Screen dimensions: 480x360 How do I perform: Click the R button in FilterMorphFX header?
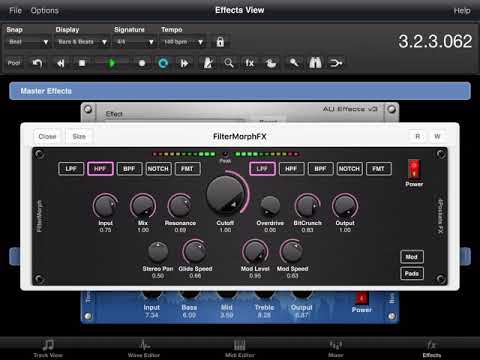click(417, 136)
